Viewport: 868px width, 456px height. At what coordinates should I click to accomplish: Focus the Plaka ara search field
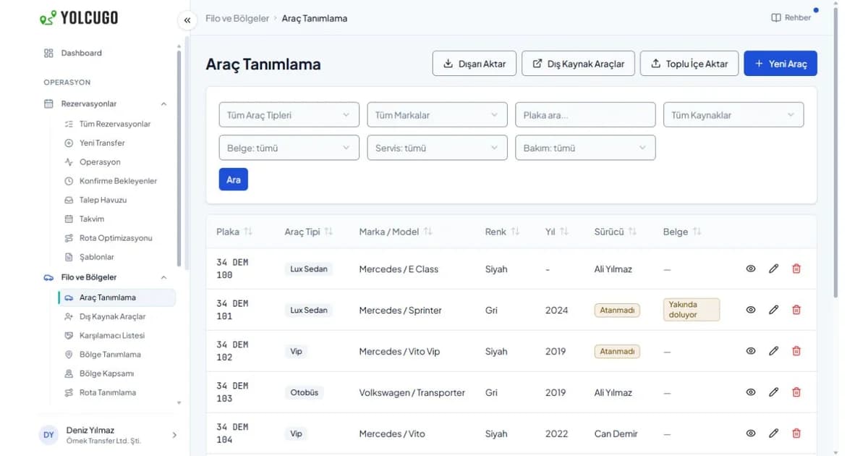coord(585,115)
